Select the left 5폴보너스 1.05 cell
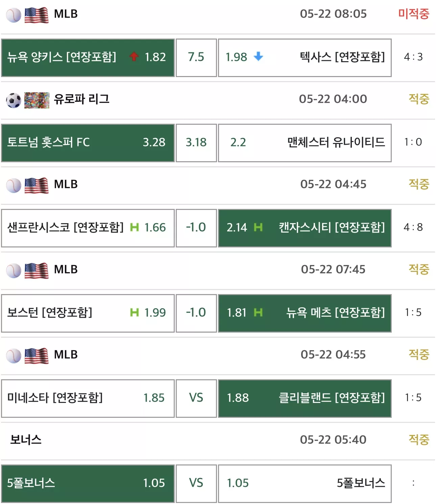 tap(88, 484)
